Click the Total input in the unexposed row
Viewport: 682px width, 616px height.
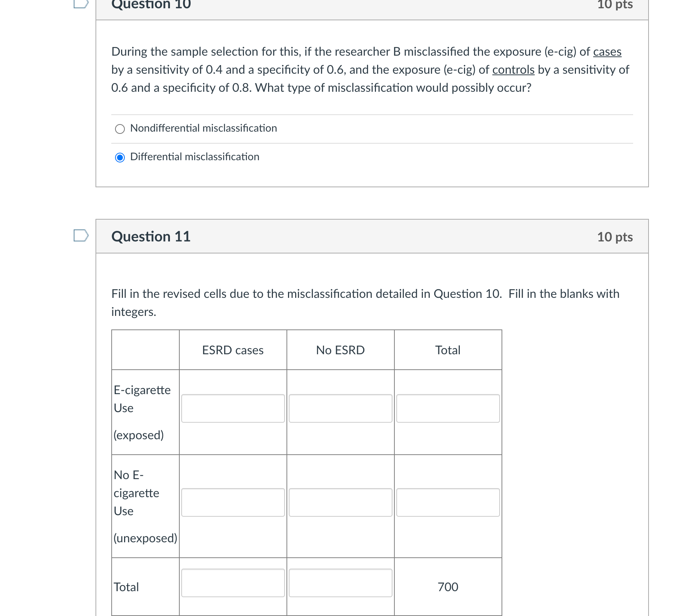[447, 502]
